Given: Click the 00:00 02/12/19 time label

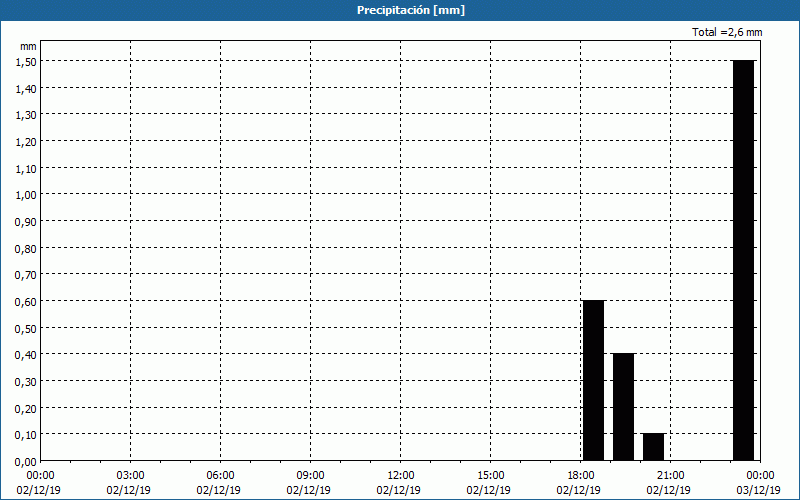Looking at the screenshot, I should pyautogui.click(x=39, y=483).
